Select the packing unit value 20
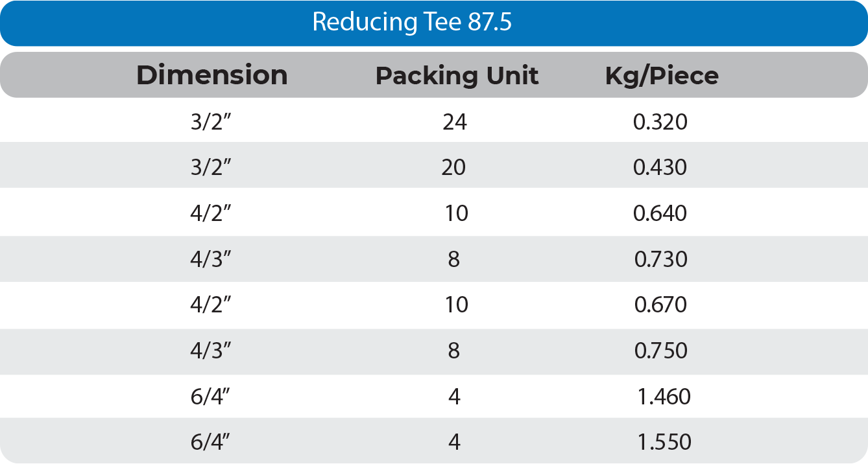This screenshot has height=464, width=868. click(x=453, y=167)
